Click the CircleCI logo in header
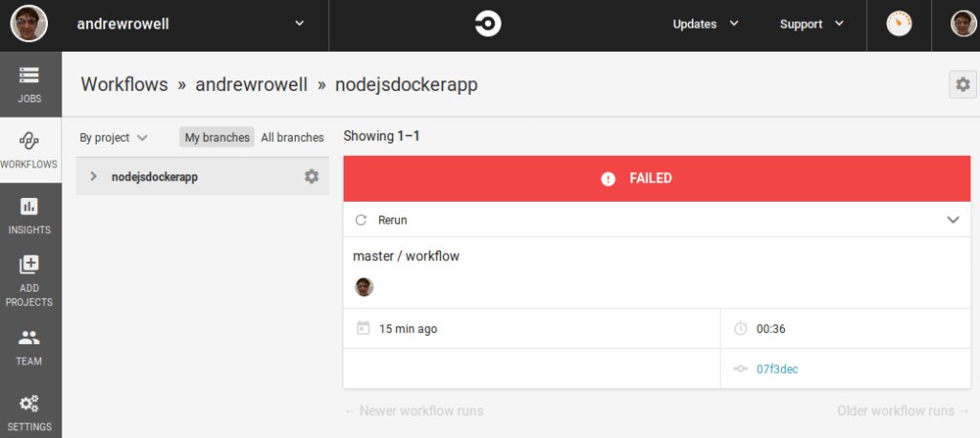The height and width of the screenshot is (438, 980). pos(488,25)
